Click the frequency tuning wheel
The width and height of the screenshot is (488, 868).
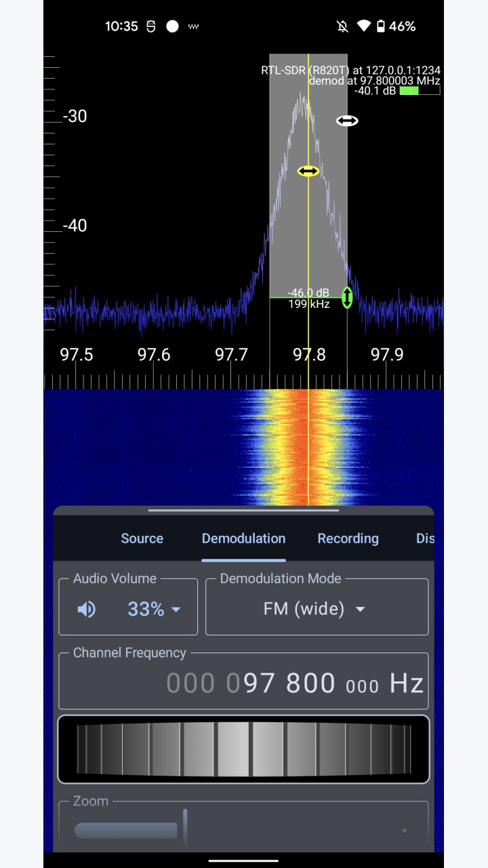(x=243, y=749)
